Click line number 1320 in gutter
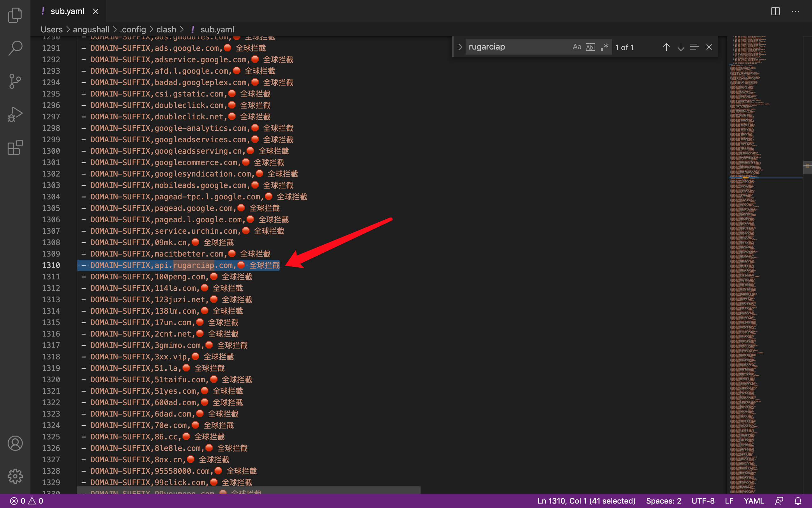 51,379
